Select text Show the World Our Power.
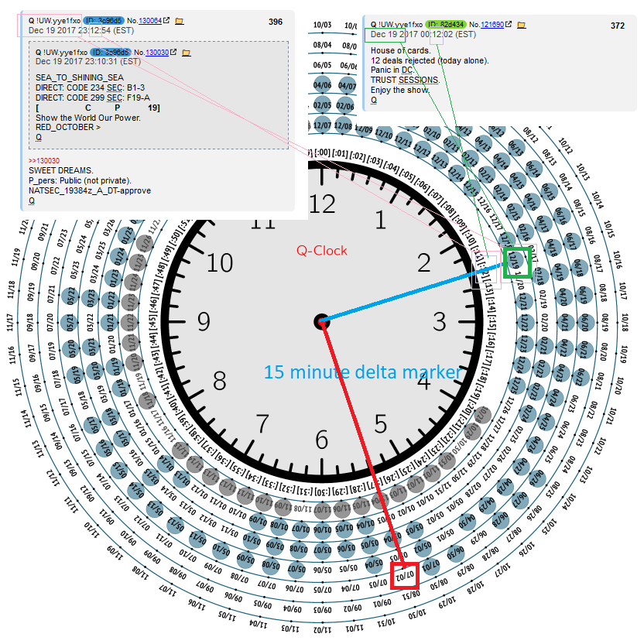This screenshot has height=644, width=644. [x=88, y=118]
